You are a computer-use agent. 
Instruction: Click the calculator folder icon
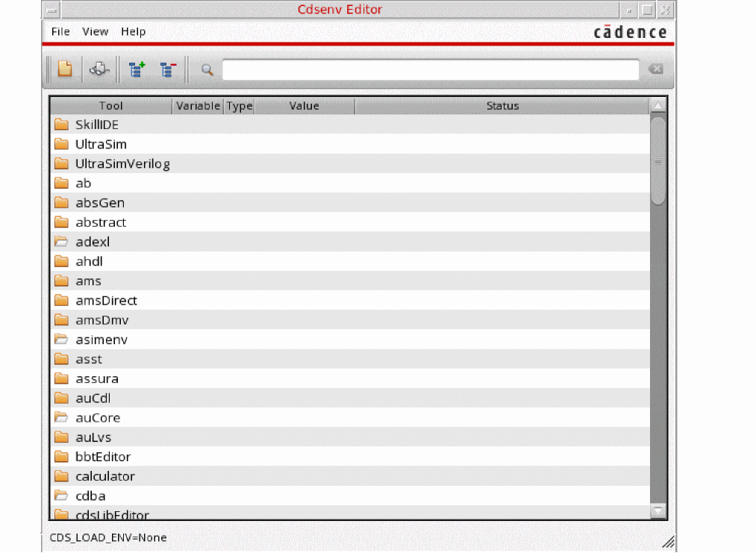point(61,476)
